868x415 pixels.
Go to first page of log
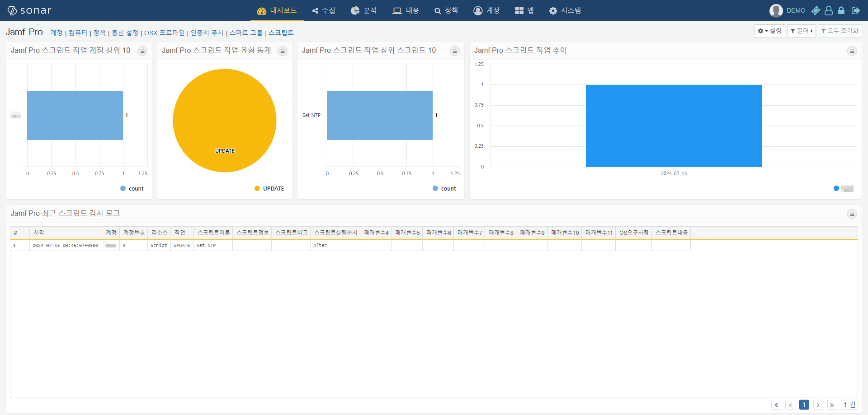pos(776,405)
